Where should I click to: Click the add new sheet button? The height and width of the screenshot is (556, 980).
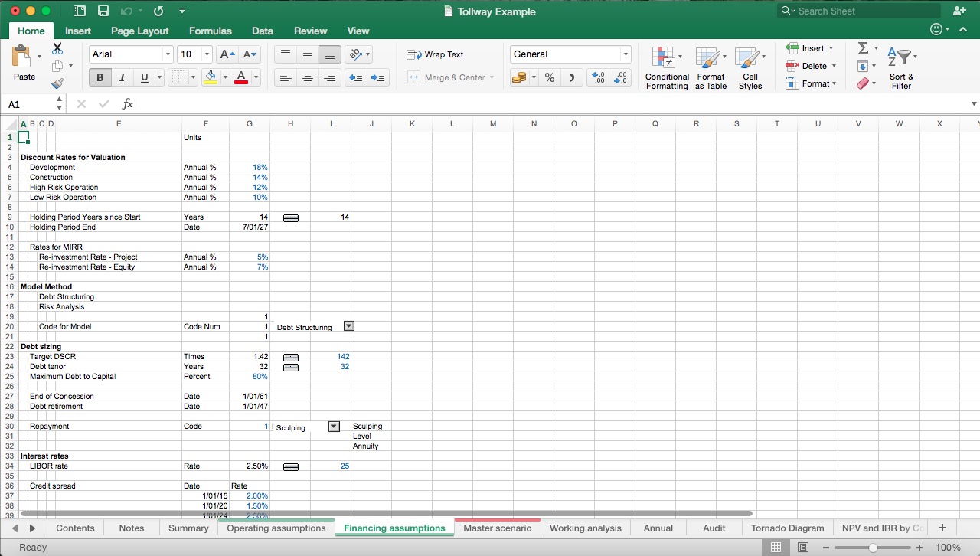(942, 528)
